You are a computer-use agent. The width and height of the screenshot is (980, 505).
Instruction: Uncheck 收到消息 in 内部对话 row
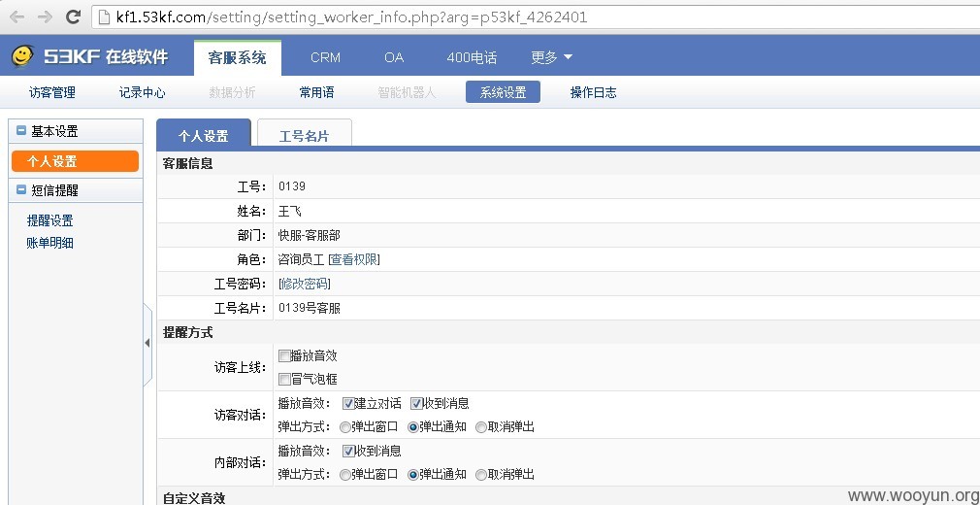tap(348, 452)
